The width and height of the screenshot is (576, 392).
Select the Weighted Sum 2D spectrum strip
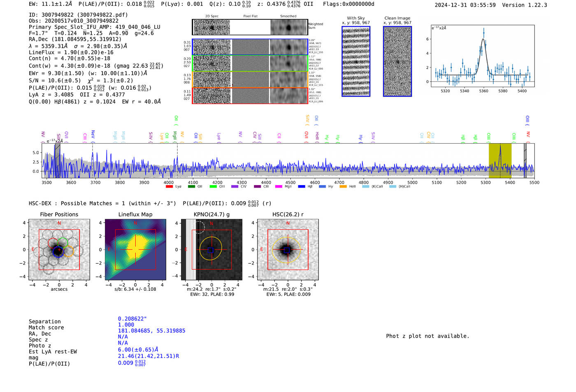pyautogui.click(x=250, y=27)
